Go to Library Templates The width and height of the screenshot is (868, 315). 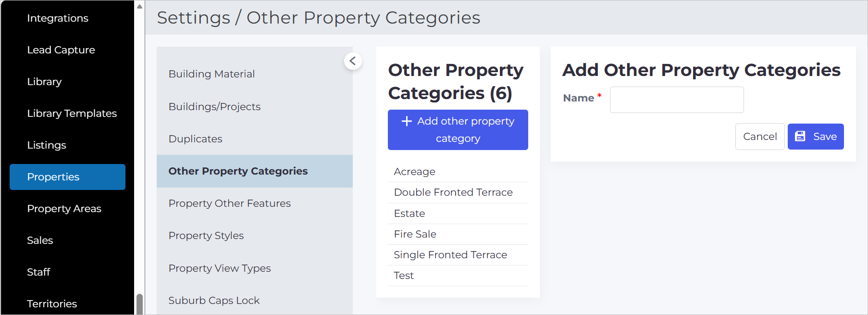click(72, 113)
